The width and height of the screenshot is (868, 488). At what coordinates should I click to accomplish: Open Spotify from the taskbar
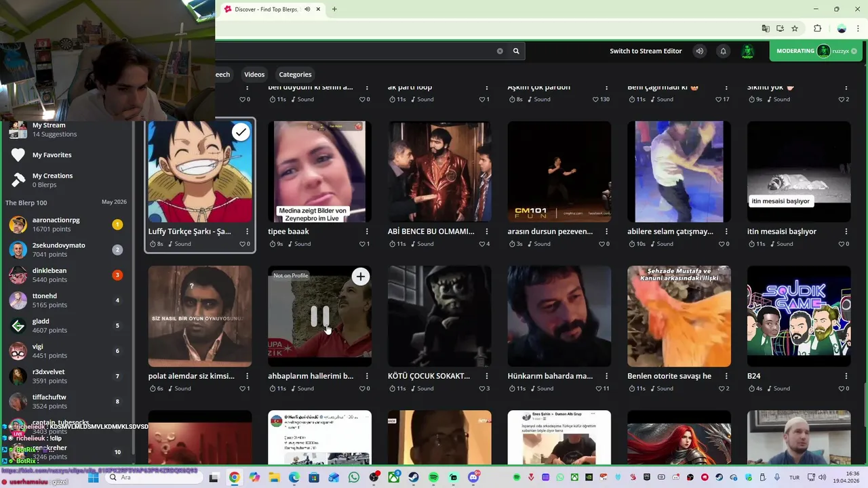[x=434, y=478]
